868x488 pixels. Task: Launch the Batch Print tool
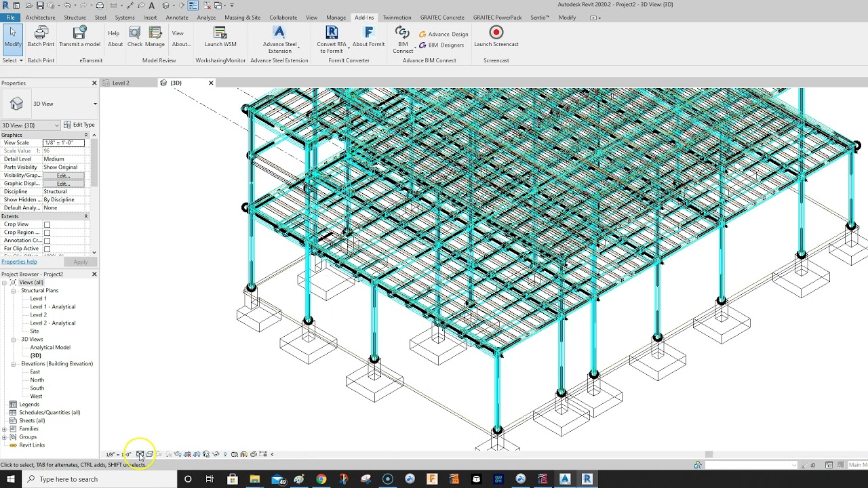(41, 37)
